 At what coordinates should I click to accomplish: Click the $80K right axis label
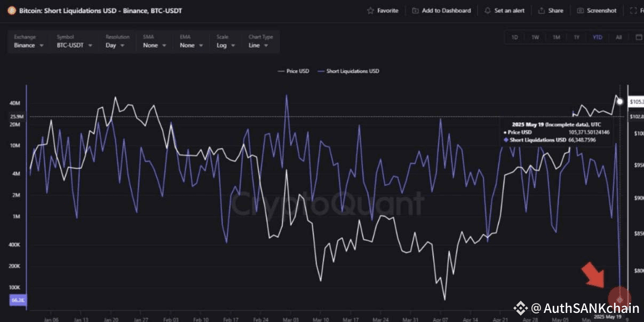pyautogui.click(x=638, y=271)
